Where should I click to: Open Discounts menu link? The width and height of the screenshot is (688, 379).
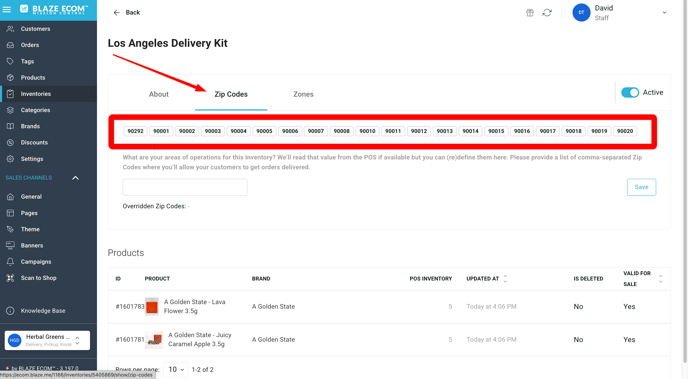[x=34, y=143]
